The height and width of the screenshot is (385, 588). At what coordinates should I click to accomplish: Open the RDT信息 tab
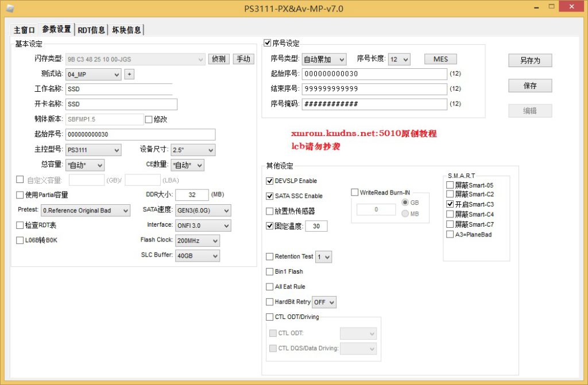click(91, 30)
